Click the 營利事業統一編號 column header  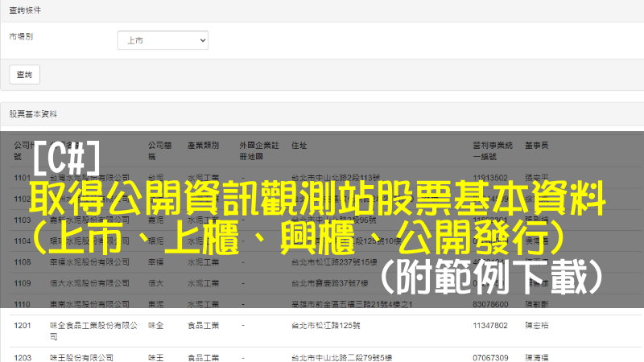(493, 150)
